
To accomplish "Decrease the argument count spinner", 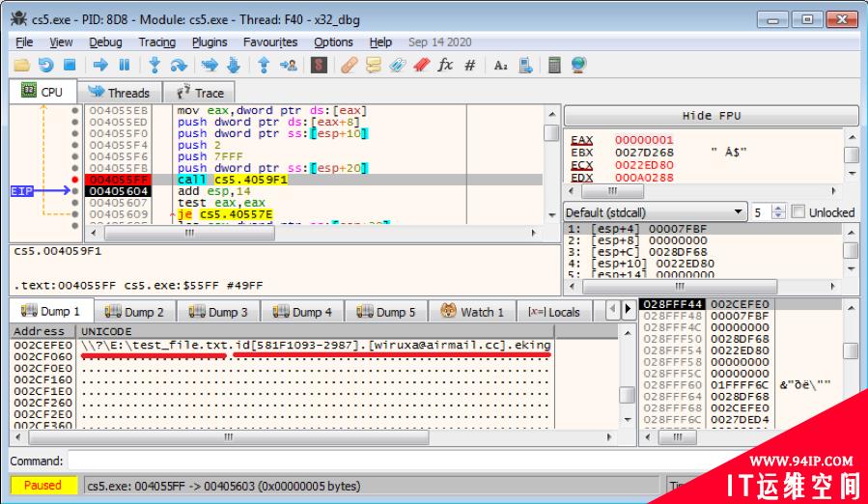I will (778, 216).
